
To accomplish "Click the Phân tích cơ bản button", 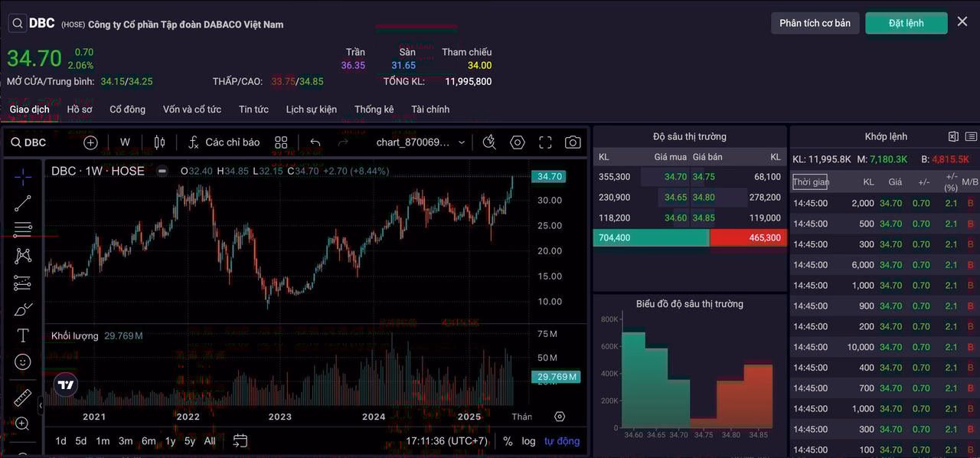I will pos(815,23).
